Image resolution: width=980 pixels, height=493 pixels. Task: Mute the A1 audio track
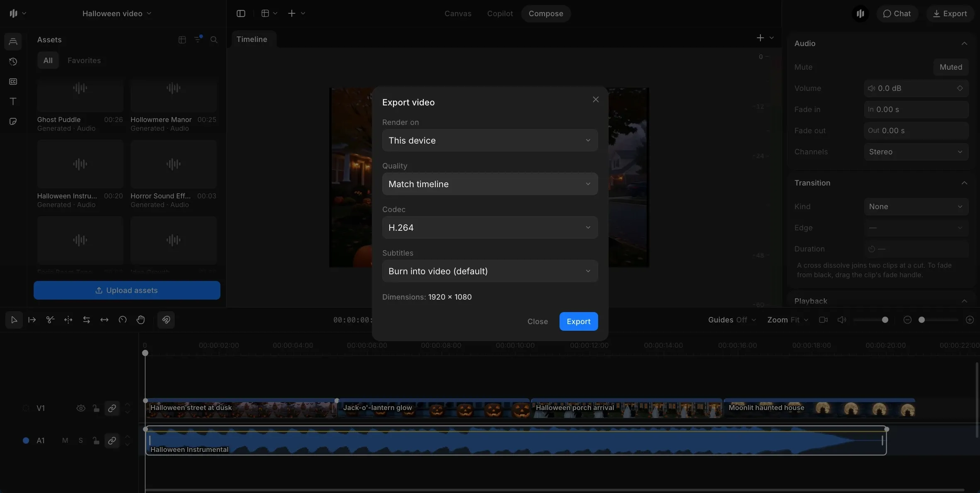[65, 441]
